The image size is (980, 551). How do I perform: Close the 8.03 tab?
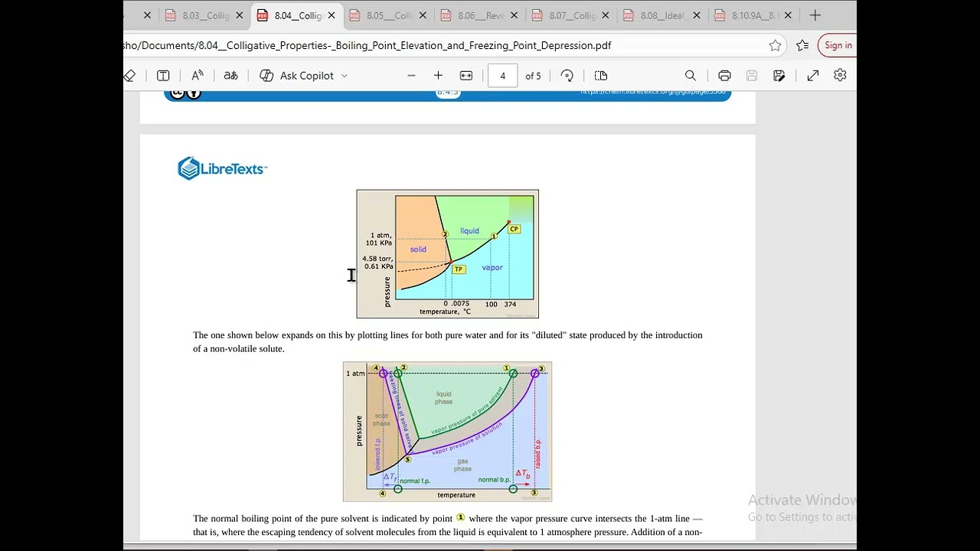[x=240, y=15]
